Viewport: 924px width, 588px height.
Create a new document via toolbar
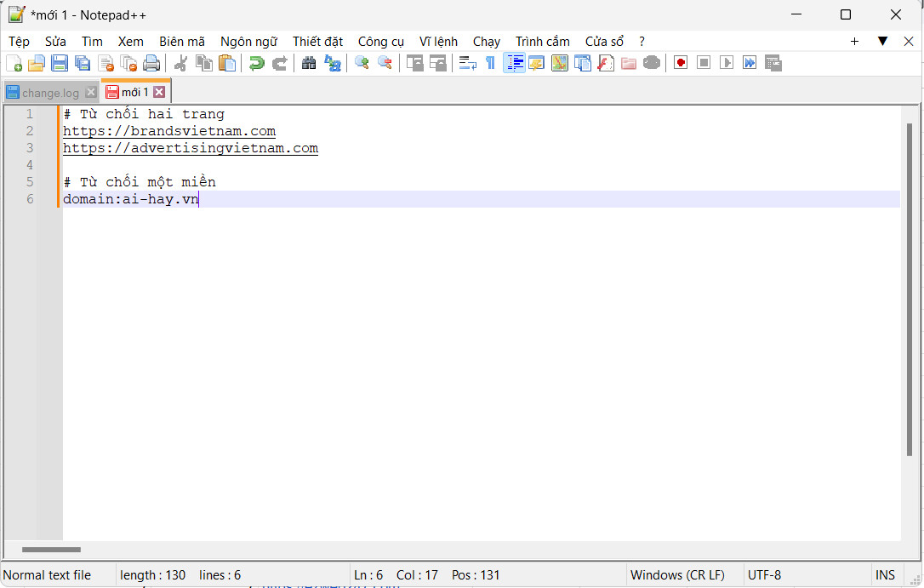pyautogui.click(x=14, y=63)
